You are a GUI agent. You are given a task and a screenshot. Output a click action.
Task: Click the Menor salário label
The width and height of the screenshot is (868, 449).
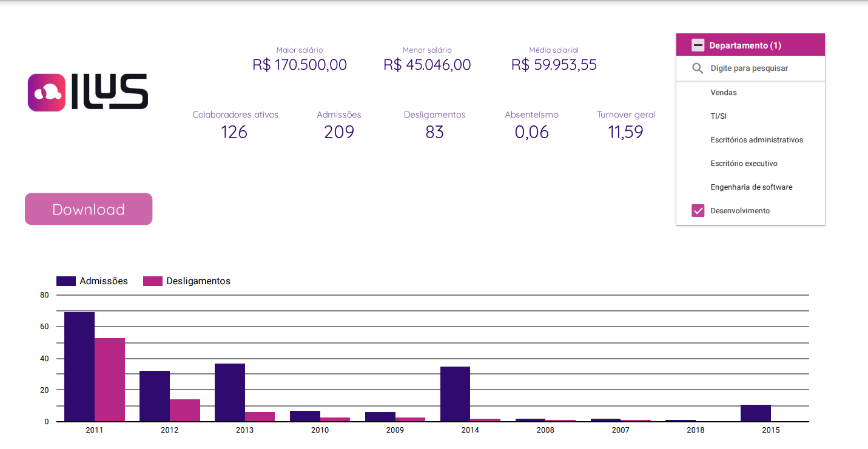point(427,50)
